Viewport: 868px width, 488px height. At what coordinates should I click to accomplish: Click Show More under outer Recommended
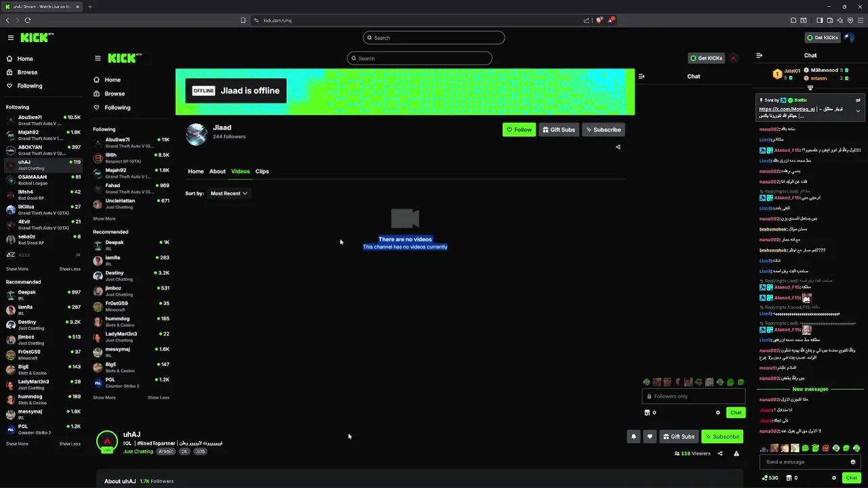[x=17, y=444]
